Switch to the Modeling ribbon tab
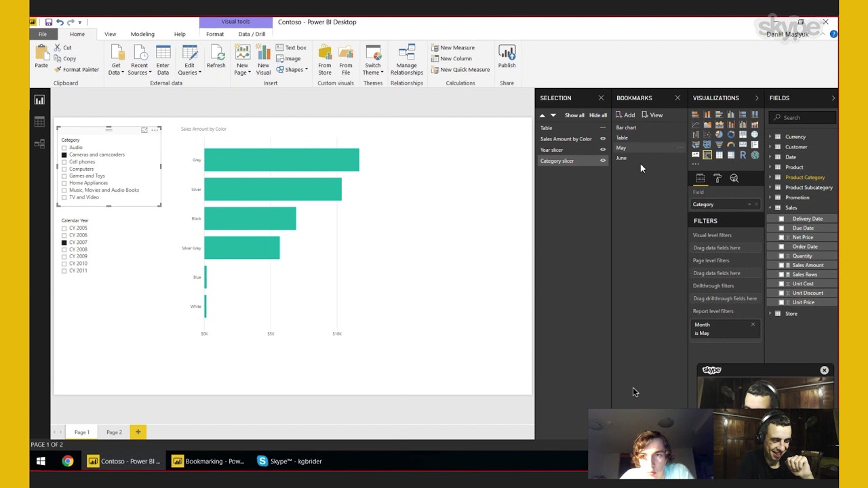The height and width of the screenshot is (488, 868). 142,34
